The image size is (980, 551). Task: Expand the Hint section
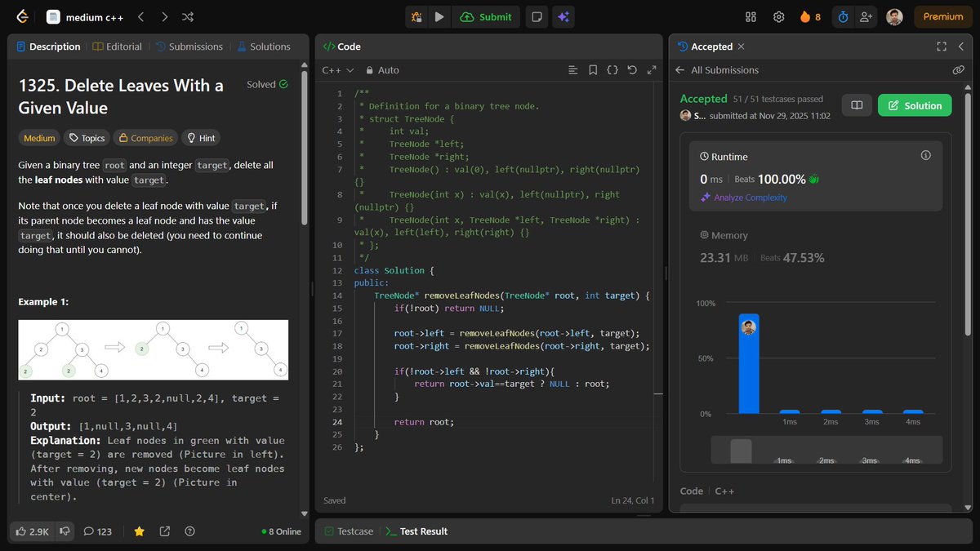(201, 137)
